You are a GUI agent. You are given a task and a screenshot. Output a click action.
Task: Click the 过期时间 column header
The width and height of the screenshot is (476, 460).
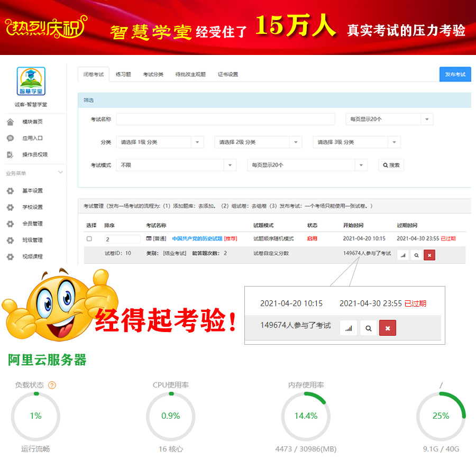(407, 225)
